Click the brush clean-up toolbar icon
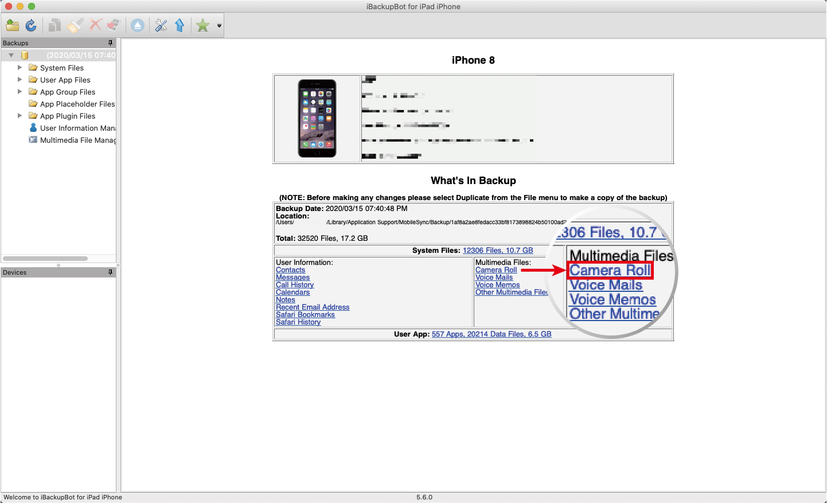The height and width of the screenshot is (504, 827). [x=75, y=25]
